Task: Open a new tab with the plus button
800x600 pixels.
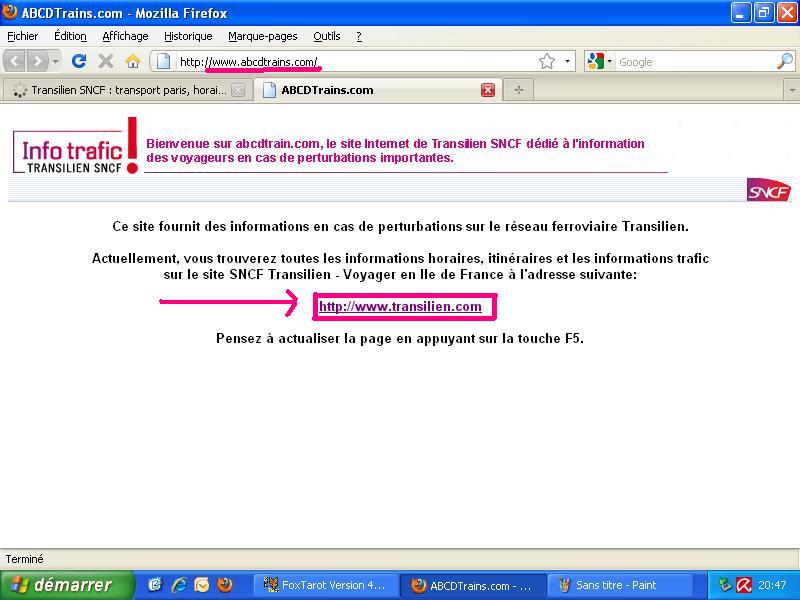Action: [x=518, y=89]
